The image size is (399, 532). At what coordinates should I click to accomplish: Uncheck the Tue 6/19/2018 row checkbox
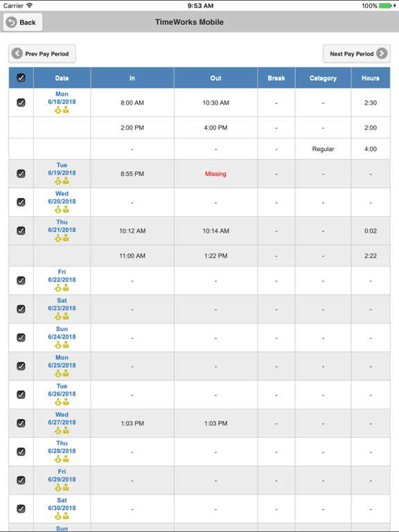pos(21,174)
